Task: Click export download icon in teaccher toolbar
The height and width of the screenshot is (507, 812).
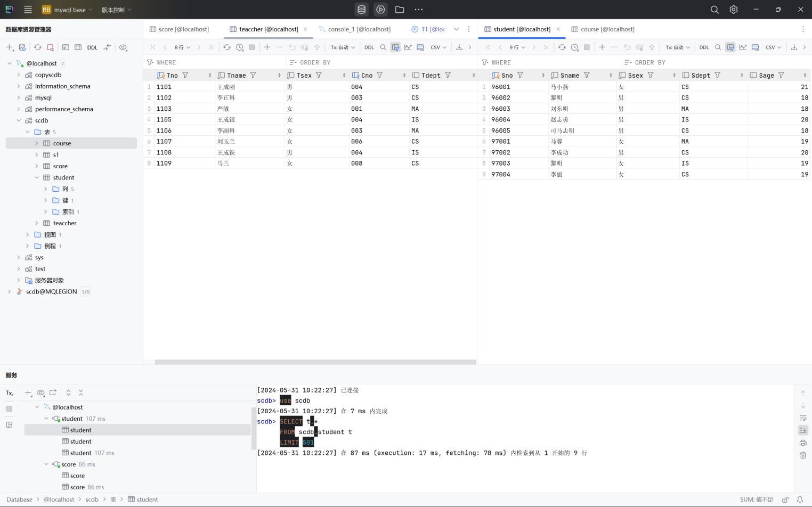Action: point(459,47)
